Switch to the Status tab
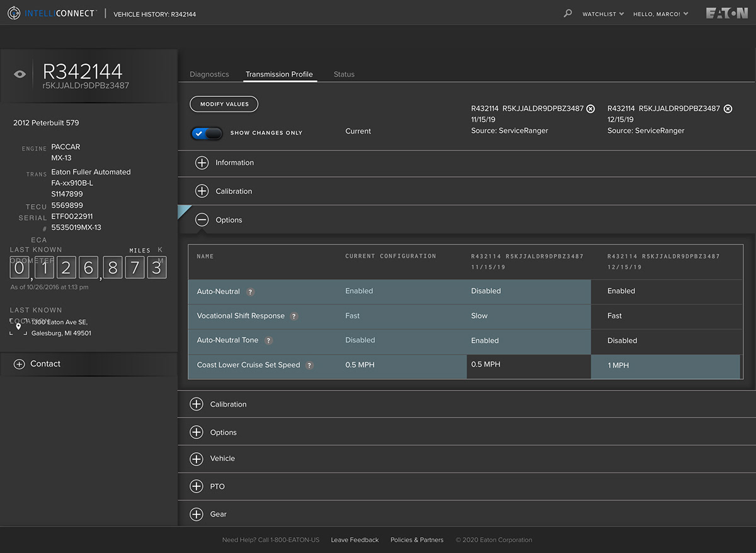The width and height of the screenshot is (756, 553). pyautogui.click(x=344, y=74)
